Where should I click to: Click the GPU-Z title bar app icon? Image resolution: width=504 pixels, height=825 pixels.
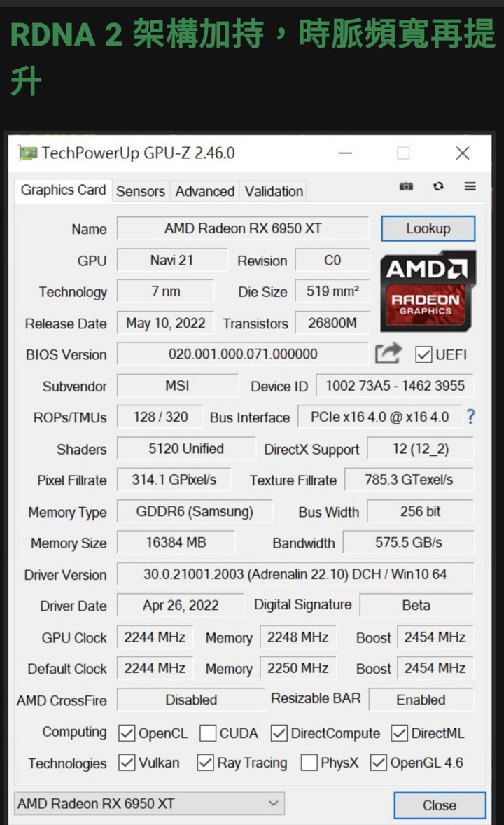point(28,153)
